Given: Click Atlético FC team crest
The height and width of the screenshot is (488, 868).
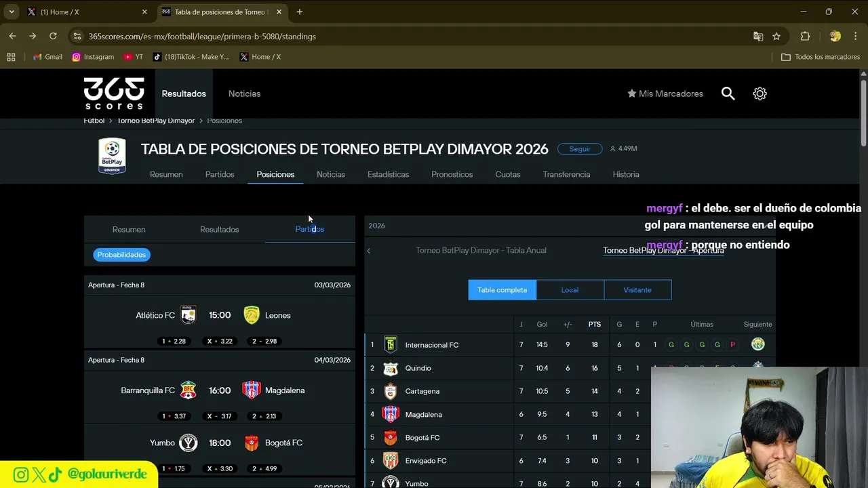Looking at the screenshot, I should click(x=189, y=315).
